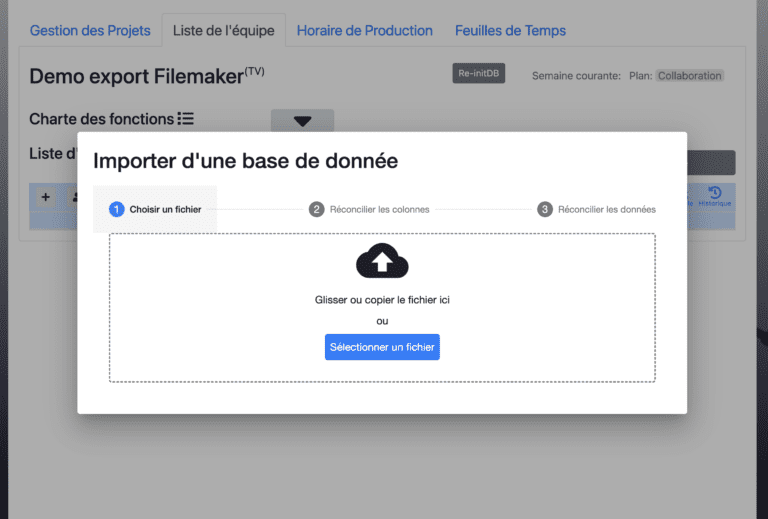Click the Collaboration plan badge

pos(689,75)
